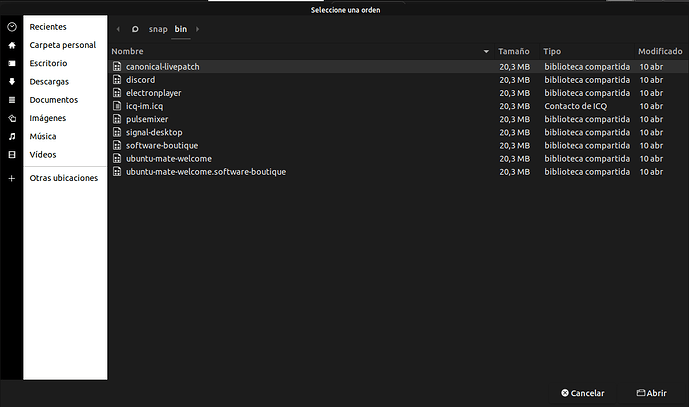689x407 pixels.
Task: Click the Descargas download icon
Action: pos(12,82)
